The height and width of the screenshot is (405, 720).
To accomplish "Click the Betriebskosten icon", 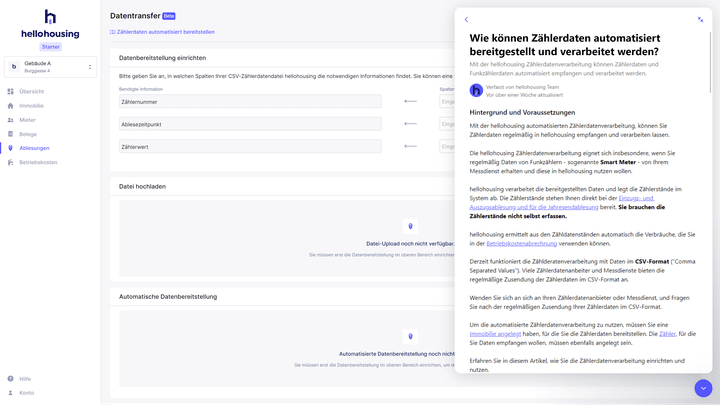I will pyautogui.click(x=11, y=162).
